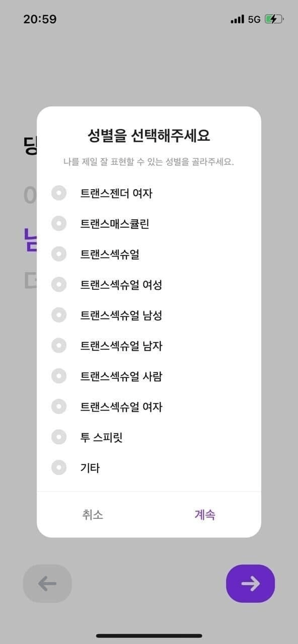The image size is (298, 644).
Task: Pick the 트랜스섹슈얼 남성 option
Action: pyautogui.click(x=59, y=315)
